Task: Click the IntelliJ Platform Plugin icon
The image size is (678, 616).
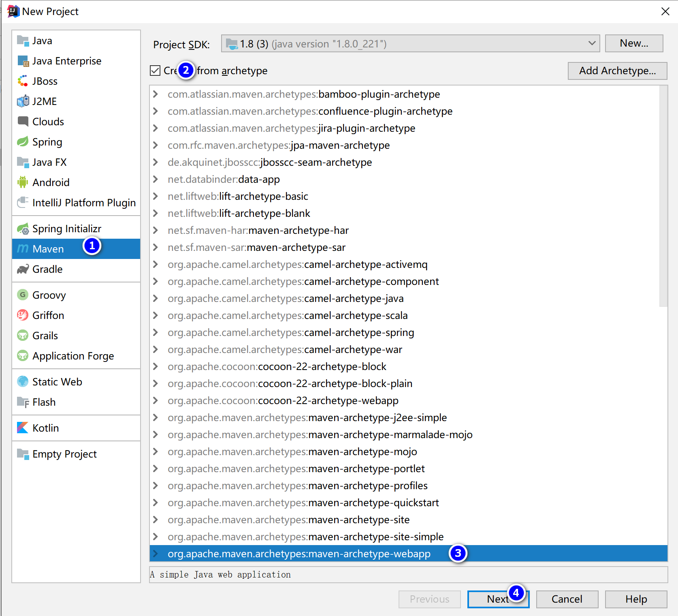Action: click(x=23, y=202)
